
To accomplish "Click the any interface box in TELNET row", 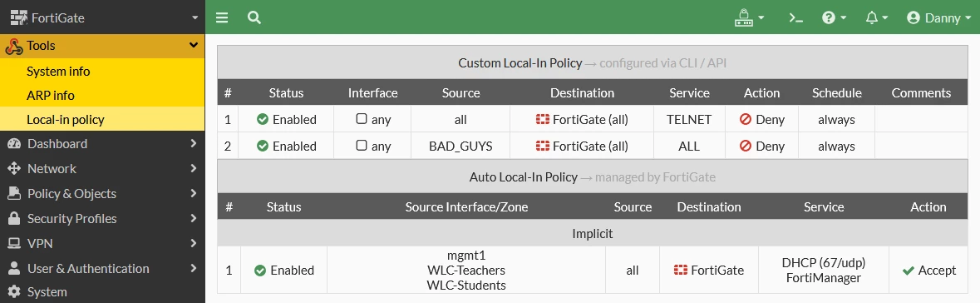I will [x=362, y=119].
